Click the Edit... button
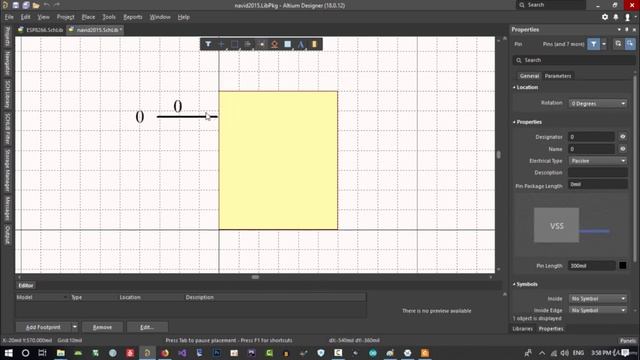The image size is (640, 360). pos(147,327)
